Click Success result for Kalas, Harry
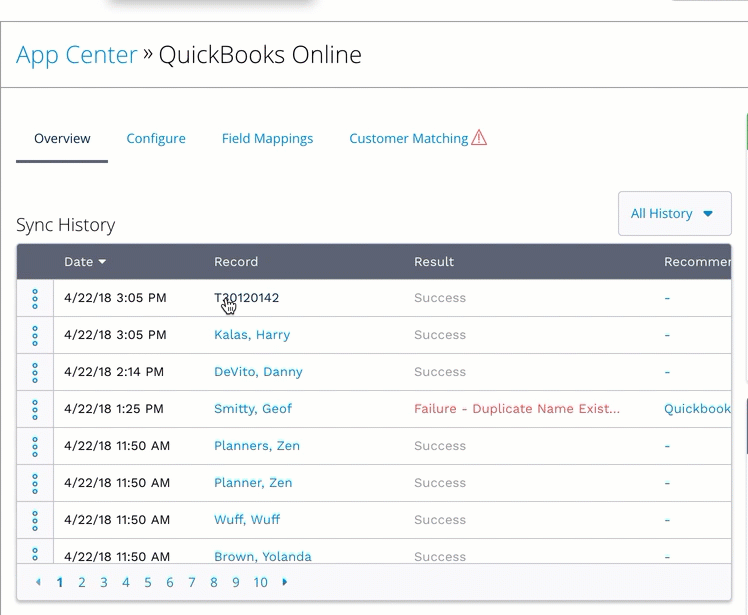 440,335
